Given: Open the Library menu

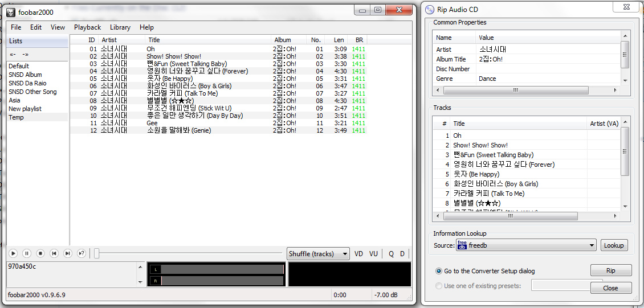Looking at the screenshot, I should [x=120, y=27].
